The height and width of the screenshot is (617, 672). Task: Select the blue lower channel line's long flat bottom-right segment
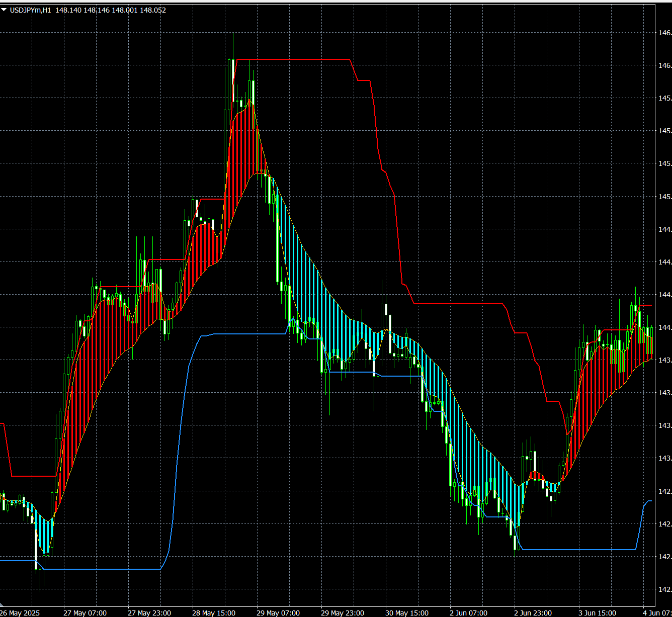[578, 550]
